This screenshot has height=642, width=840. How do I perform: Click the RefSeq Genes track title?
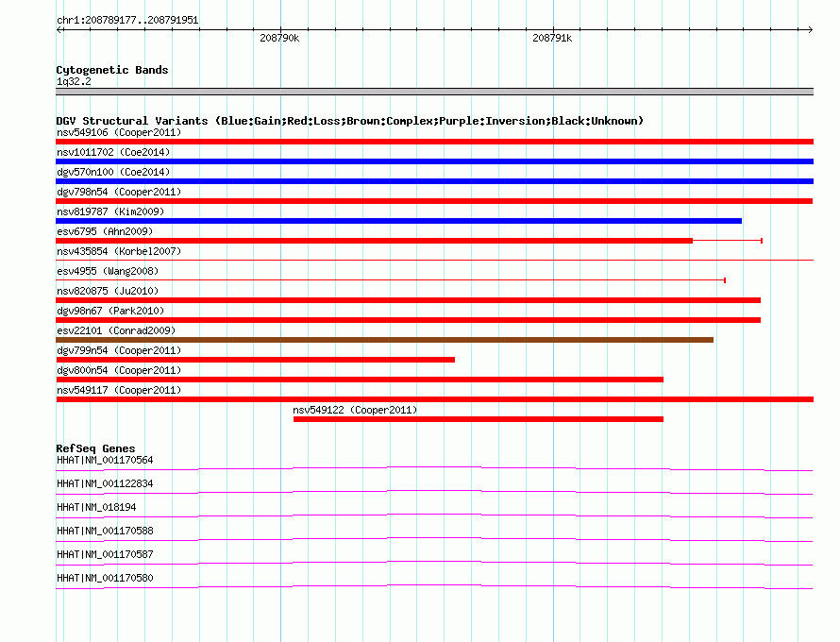coord(95,448)
